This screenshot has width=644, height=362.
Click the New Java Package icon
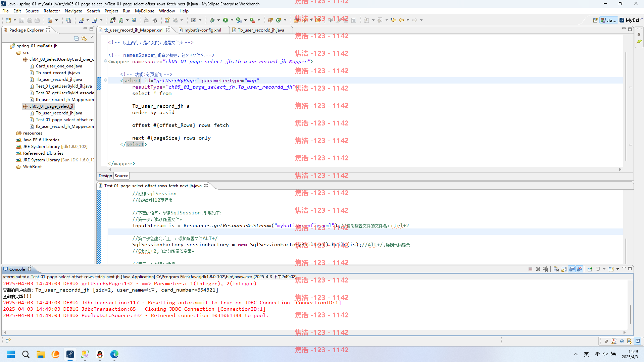[x=270, y=20]
